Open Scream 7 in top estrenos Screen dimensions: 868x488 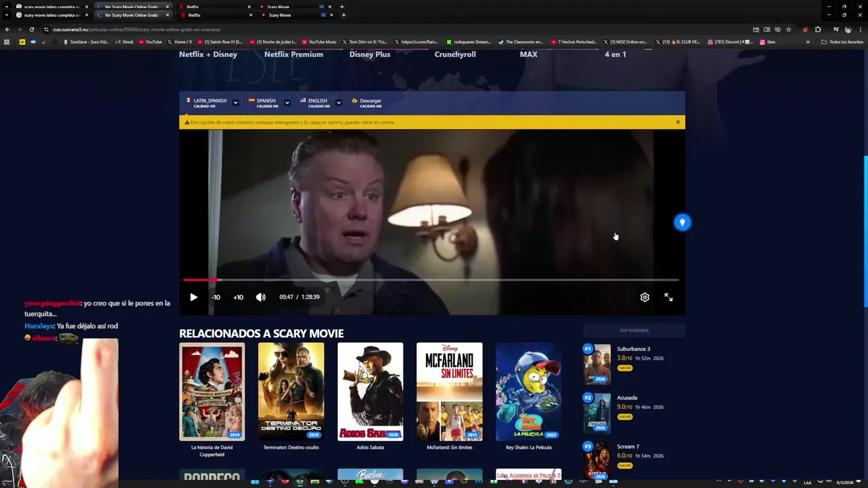click(x=628, y=447)
